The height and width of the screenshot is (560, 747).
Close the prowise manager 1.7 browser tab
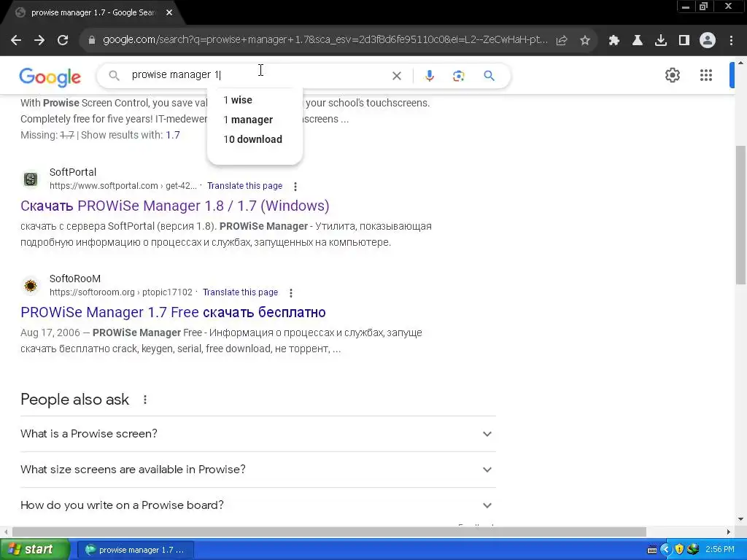169,13
